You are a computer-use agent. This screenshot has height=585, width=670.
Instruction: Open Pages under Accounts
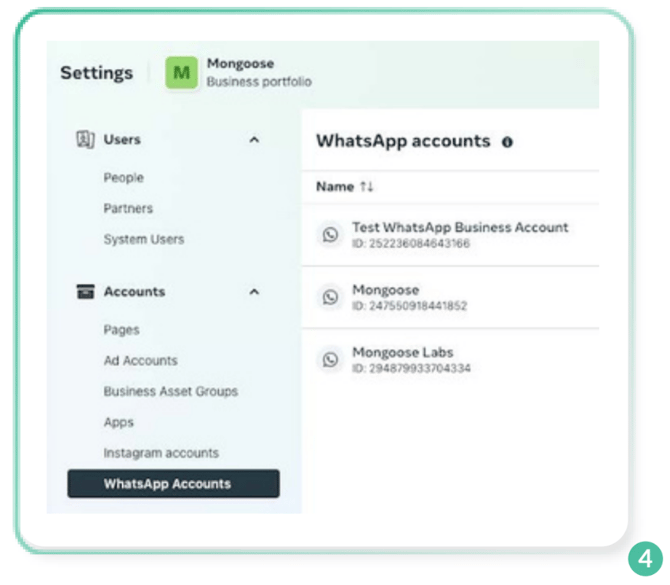pos(121,330)
